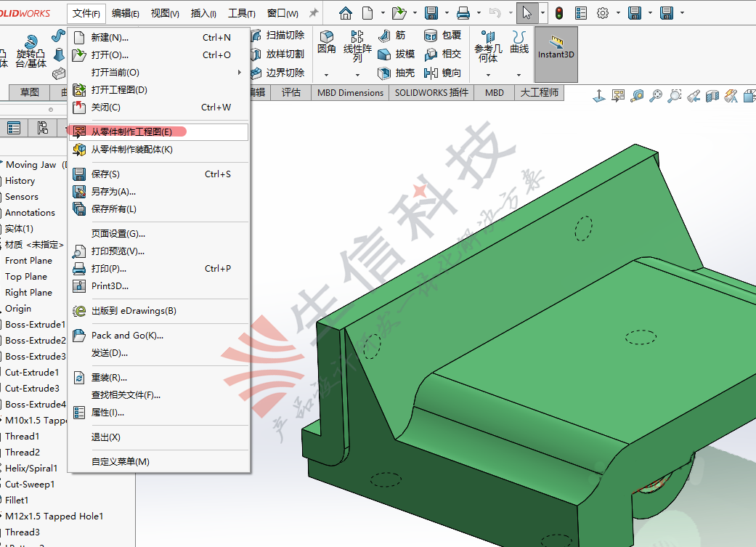756x547 pixels.
Task: Click the Draft (拔模) tool
Action: 396,54
